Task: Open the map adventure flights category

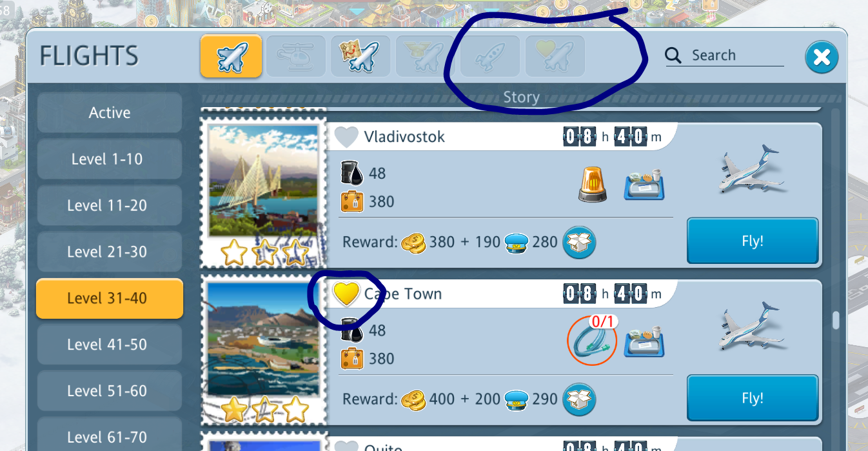Action: point(360,56)
